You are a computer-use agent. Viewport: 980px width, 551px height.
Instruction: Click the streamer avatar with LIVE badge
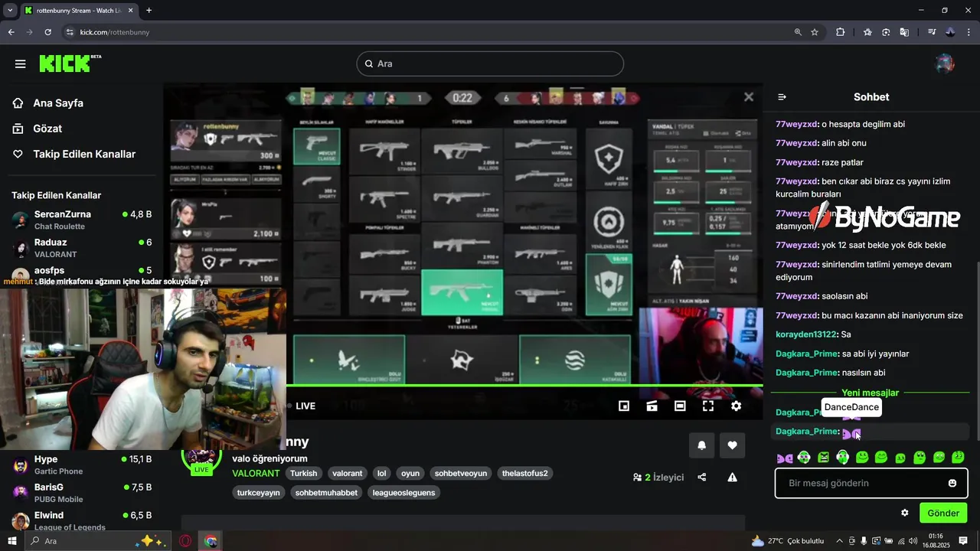[x=201, y=459]
